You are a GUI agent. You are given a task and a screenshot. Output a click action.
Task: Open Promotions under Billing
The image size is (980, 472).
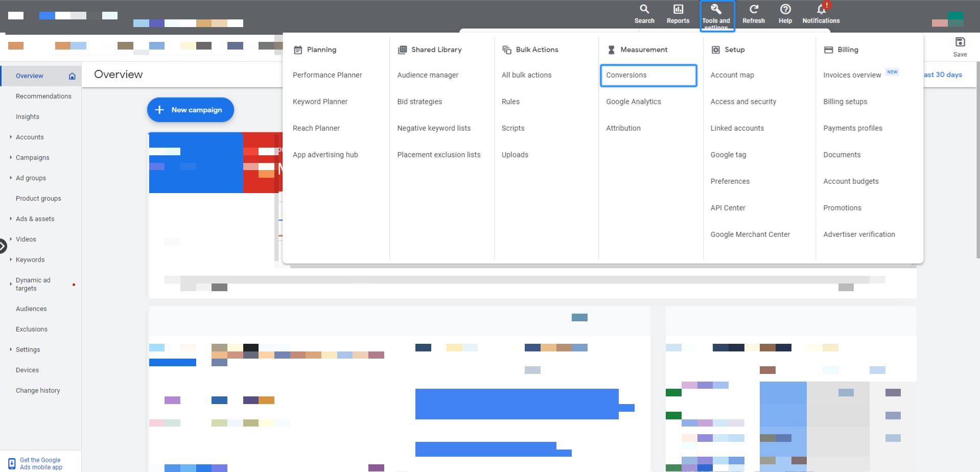pos(842,208)
